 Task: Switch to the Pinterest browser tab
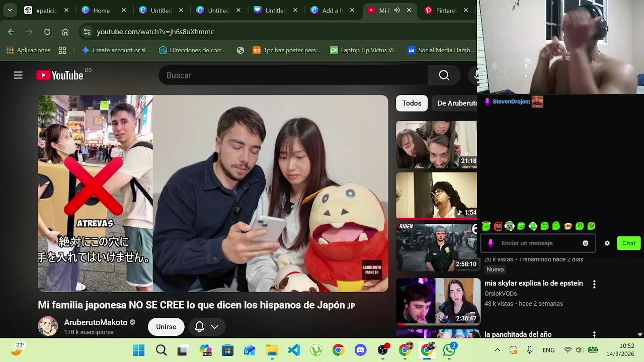click(x=447, y=10)
